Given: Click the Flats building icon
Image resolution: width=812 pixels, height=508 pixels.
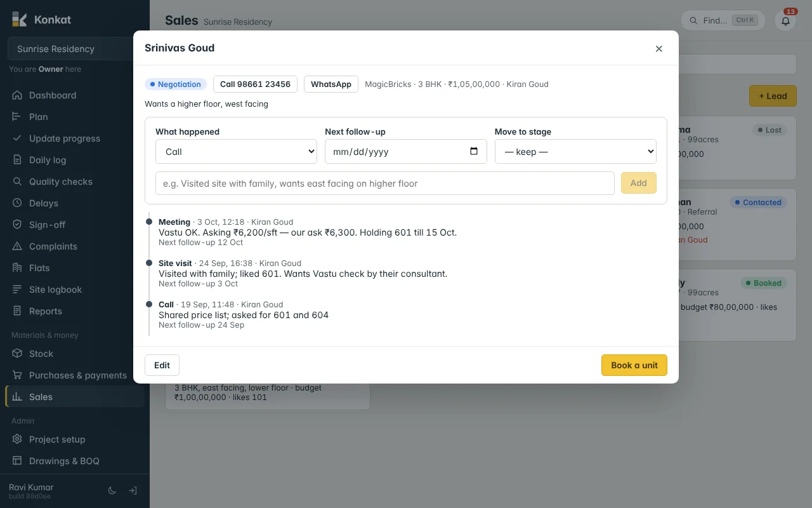Looking at the screenshot, I should (17, 268).
